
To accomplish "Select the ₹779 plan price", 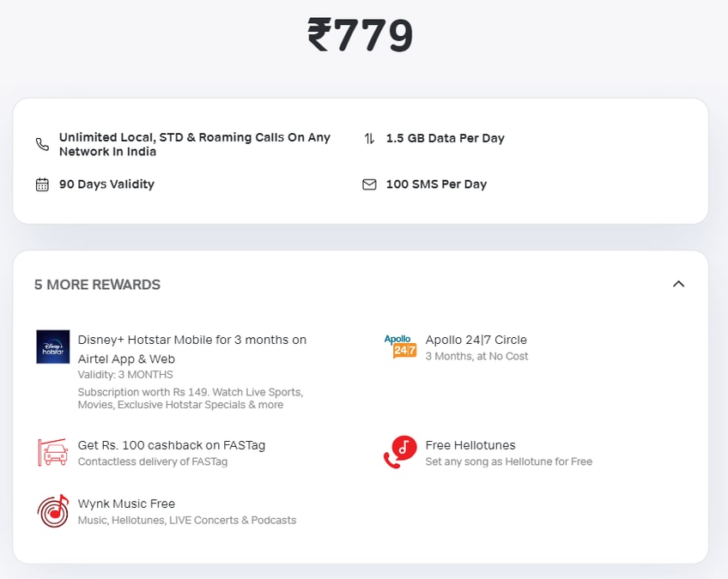I will [x=361, y=34].
